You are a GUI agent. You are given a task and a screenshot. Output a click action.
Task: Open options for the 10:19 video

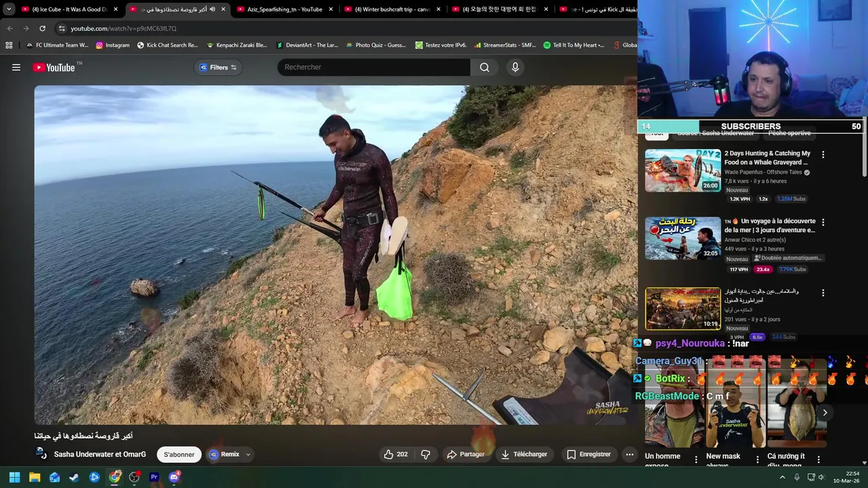click(x=823, y=293)
